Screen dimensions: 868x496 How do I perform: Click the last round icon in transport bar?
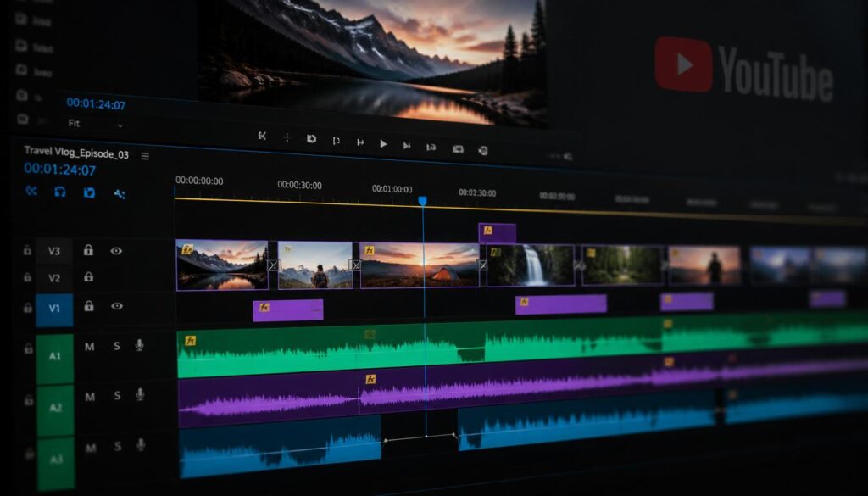tap(482, 151)
